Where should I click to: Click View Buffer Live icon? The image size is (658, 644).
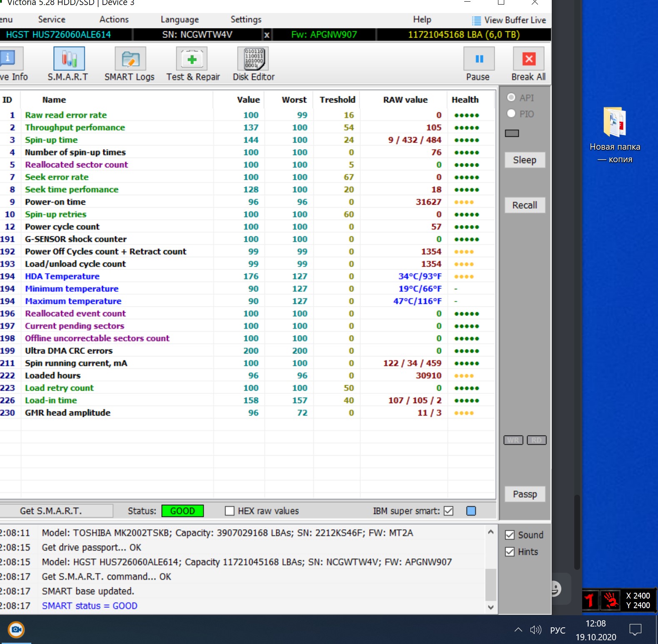[x=476, y=20]
